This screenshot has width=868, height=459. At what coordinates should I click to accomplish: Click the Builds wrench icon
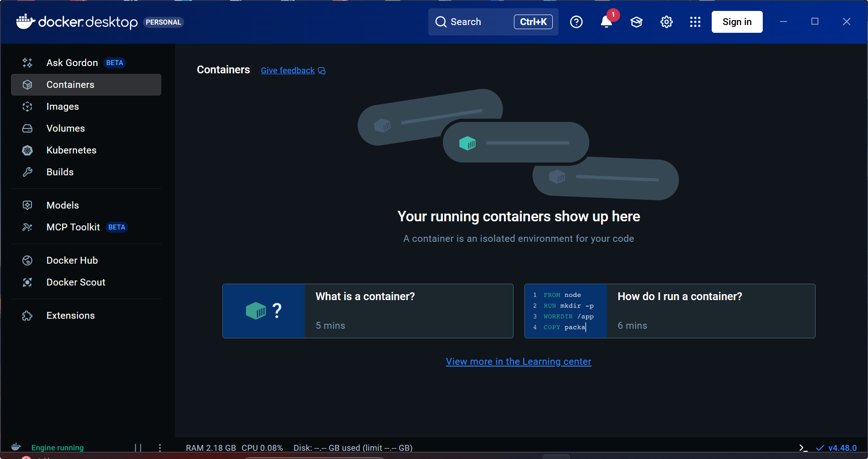[27, 172]
